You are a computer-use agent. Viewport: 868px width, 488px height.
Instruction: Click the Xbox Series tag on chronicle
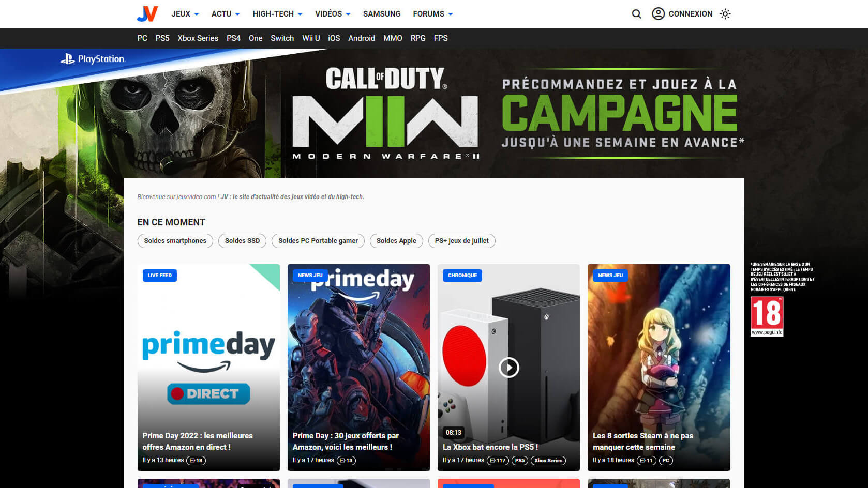click(548, 460)
